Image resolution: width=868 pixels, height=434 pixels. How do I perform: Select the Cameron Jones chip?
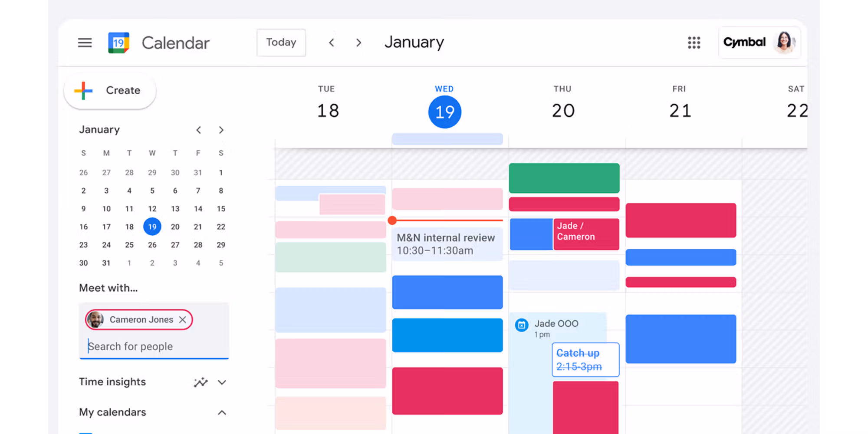pyautogui.click(x=139, y=319)
